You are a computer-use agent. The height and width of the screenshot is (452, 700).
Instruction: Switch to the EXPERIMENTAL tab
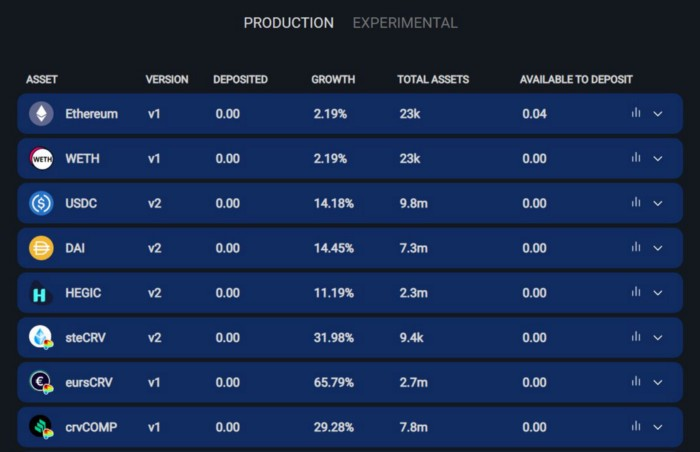(x=405, y=23)
